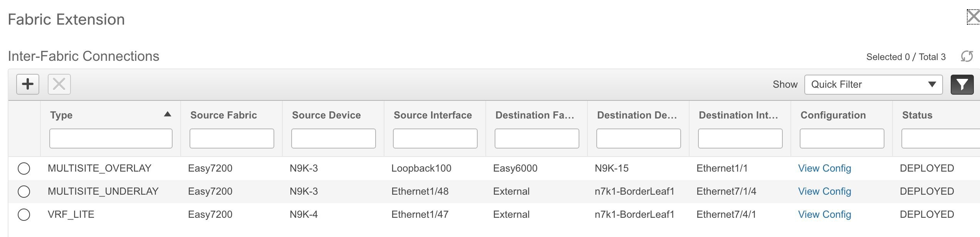Viewport: 980px width, 237px height.
Task: Open the Quick Filter dropdown
Action: (x=873, y=85)
